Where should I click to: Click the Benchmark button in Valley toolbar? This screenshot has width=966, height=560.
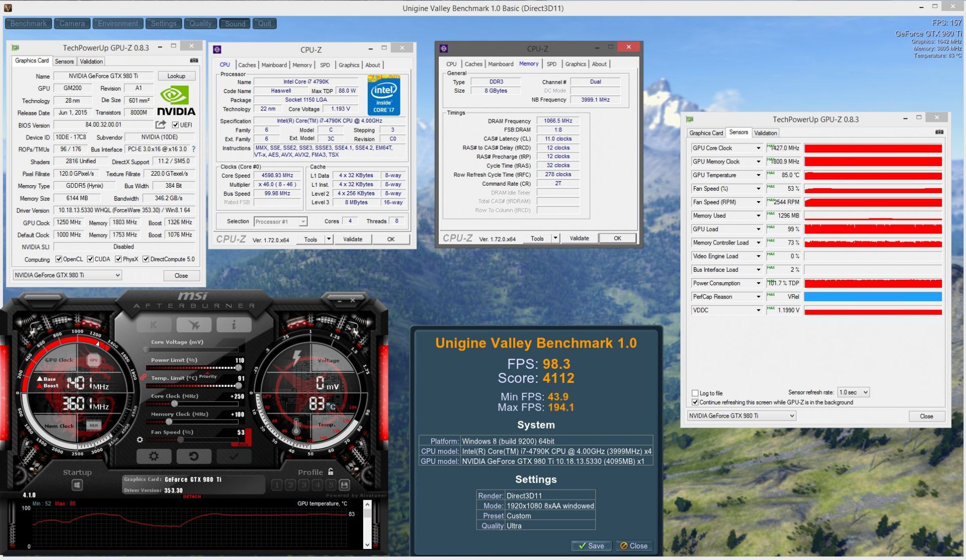[28, 23]
